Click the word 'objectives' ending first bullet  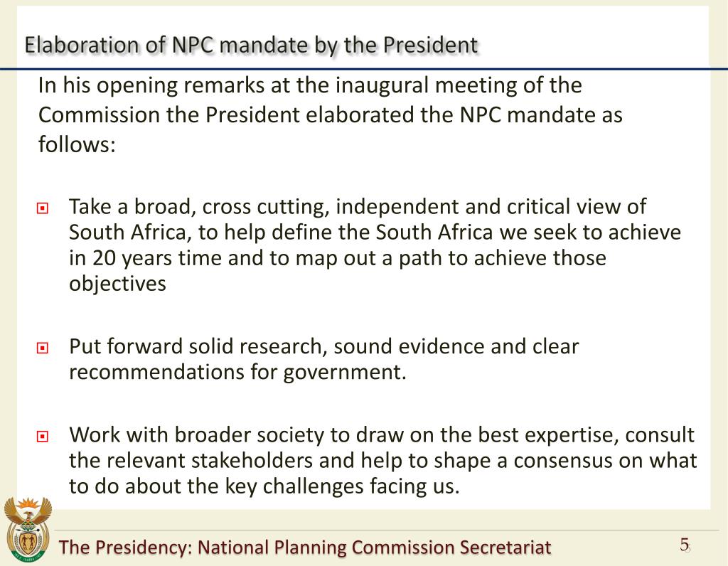(x=117, y=283)
